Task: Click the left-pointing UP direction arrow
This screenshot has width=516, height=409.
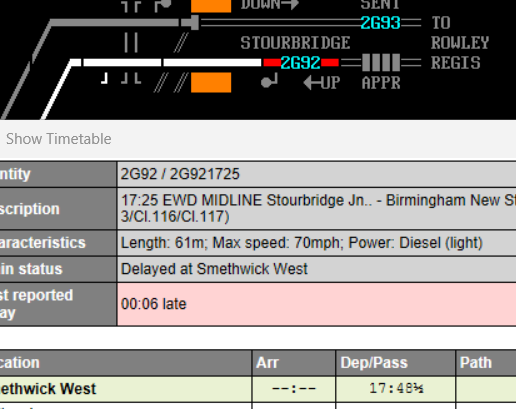Action: coord(312,82)
